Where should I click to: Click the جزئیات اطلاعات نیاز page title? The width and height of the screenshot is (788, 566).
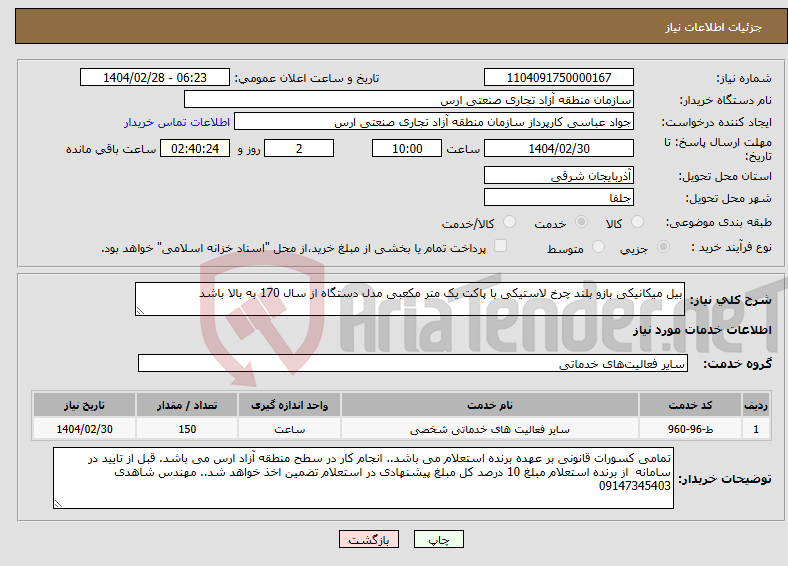pos(714,27)
